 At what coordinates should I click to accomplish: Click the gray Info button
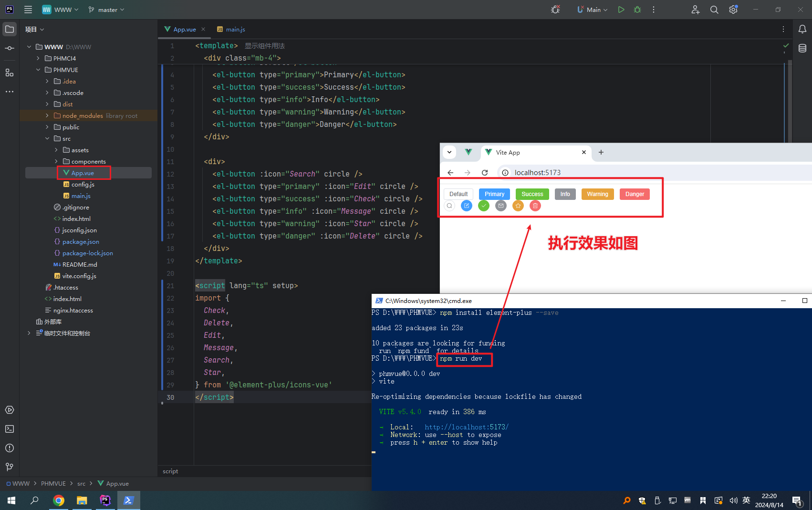coord(565,194)
